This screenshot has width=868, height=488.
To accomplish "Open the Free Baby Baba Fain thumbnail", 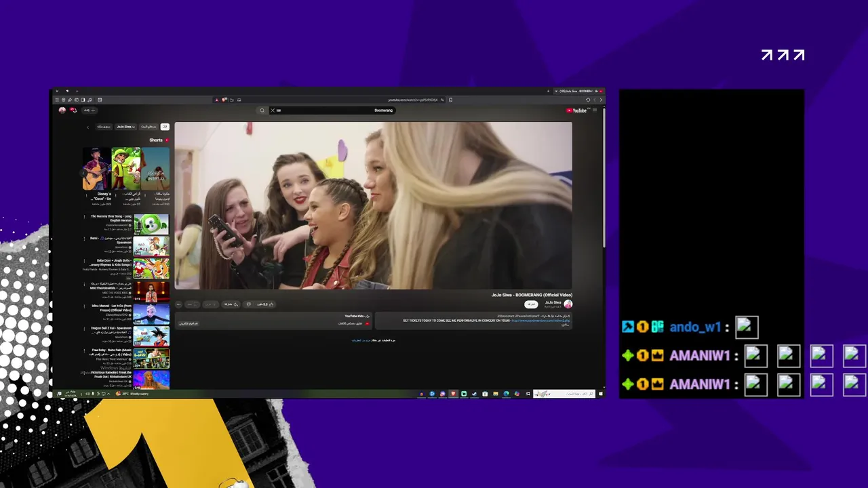I will (151, 358).
